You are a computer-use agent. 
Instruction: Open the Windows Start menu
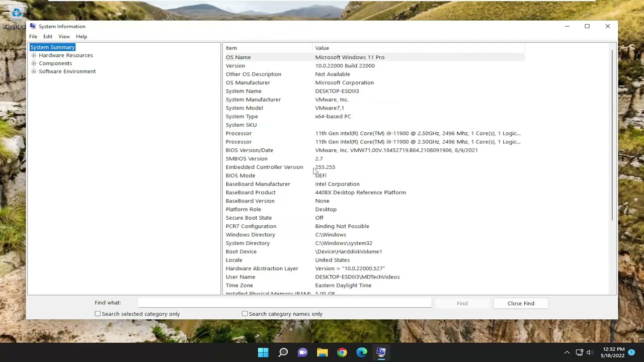tap(263, 352)
